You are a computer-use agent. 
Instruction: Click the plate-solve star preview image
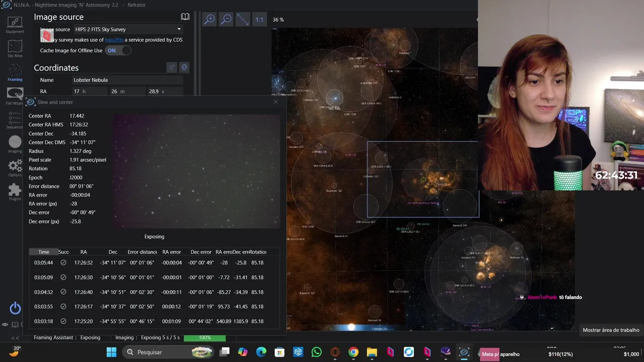196,171
